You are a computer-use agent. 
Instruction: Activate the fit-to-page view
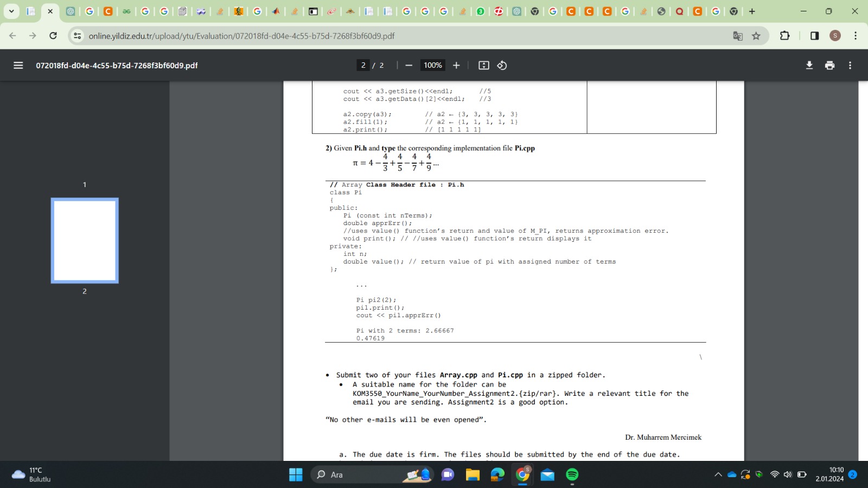click(x=483, y=65)
